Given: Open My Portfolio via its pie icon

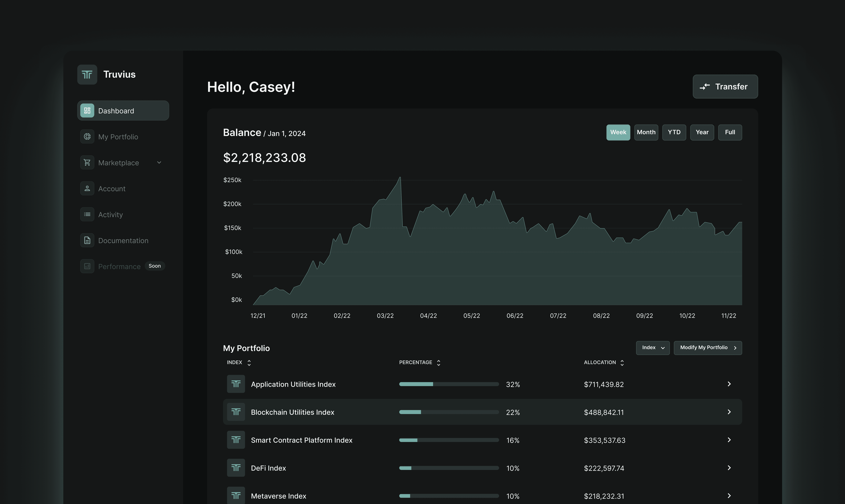Looking at the screenshot, I should tap(87, 136).
